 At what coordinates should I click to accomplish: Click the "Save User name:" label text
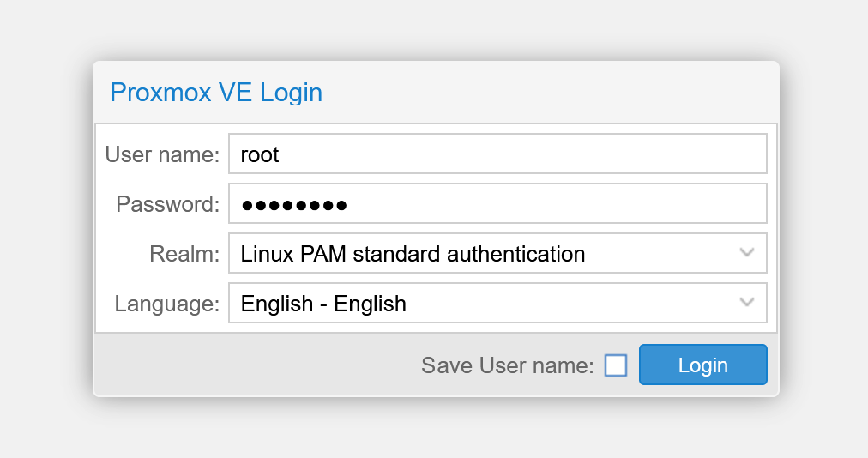[508, 365]
